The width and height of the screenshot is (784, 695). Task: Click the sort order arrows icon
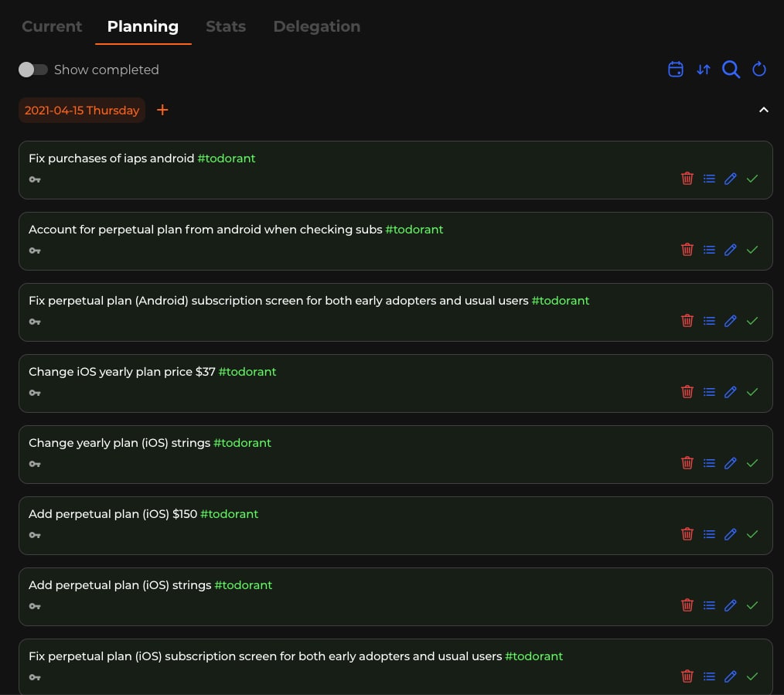(704, 70)
